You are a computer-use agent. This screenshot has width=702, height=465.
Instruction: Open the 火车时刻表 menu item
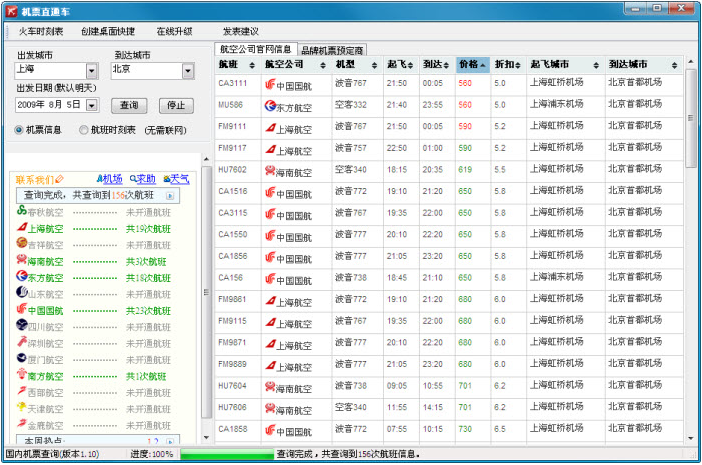pyautogui.click(x=41, y=31)
